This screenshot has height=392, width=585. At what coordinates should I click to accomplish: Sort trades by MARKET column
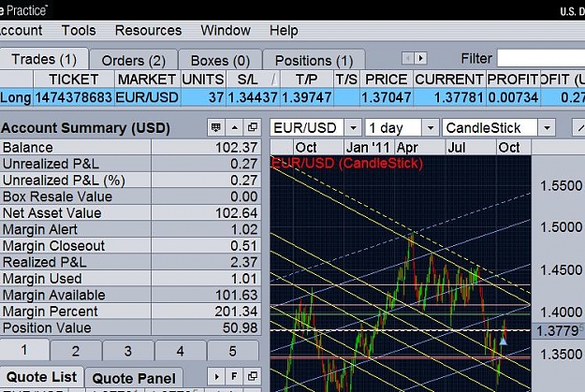147,80
